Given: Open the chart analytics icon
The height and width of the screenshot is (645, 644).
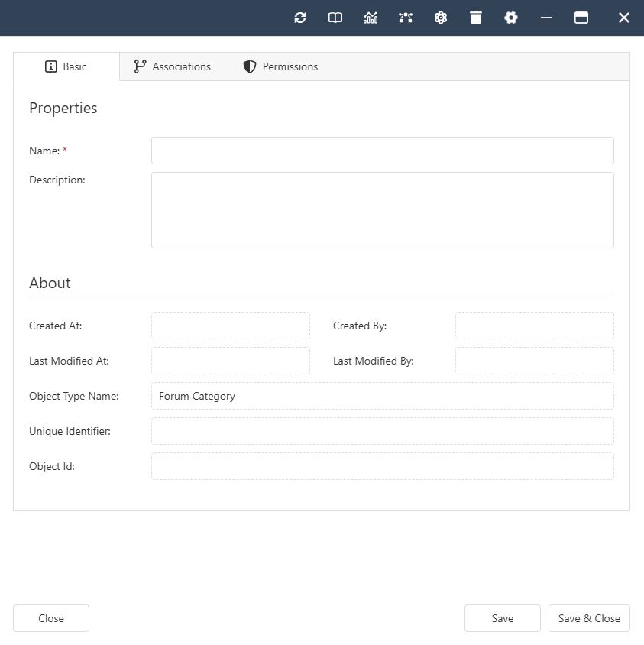Looking at the screenshot, I should coord(371,18).
